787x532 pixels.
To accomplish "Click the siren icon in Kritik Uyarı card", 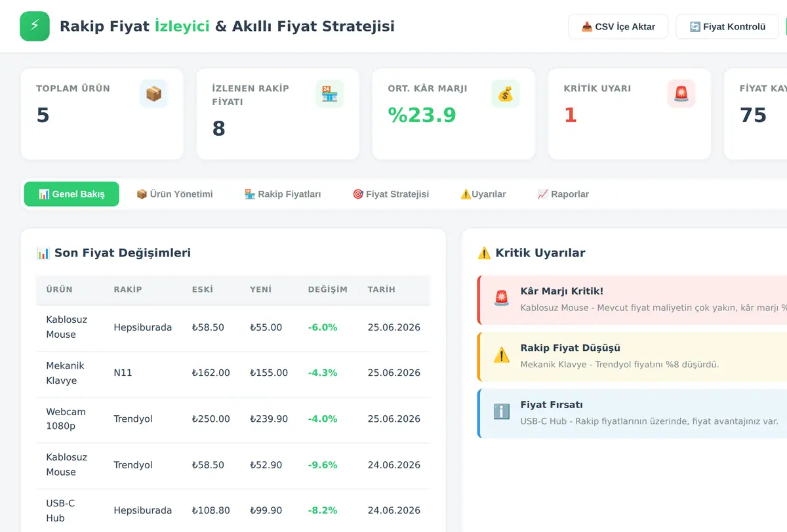I will tap(681, 94).
